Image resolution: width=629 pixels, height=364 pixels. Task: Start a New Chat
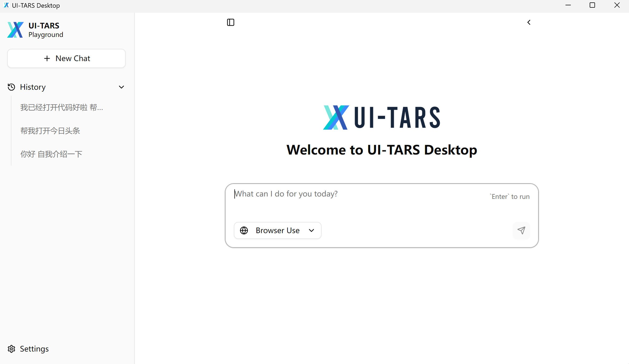(66, 58)
